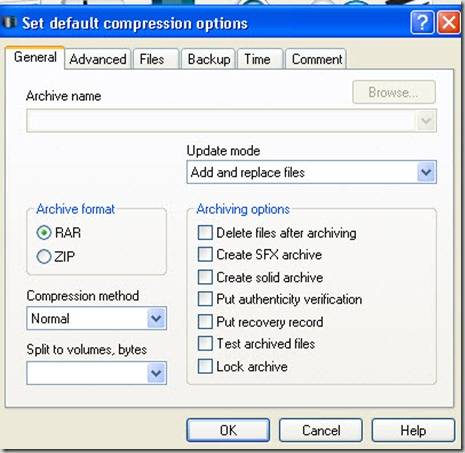Toggle Put authenticity verification checkbox

[x=205, y=299]
